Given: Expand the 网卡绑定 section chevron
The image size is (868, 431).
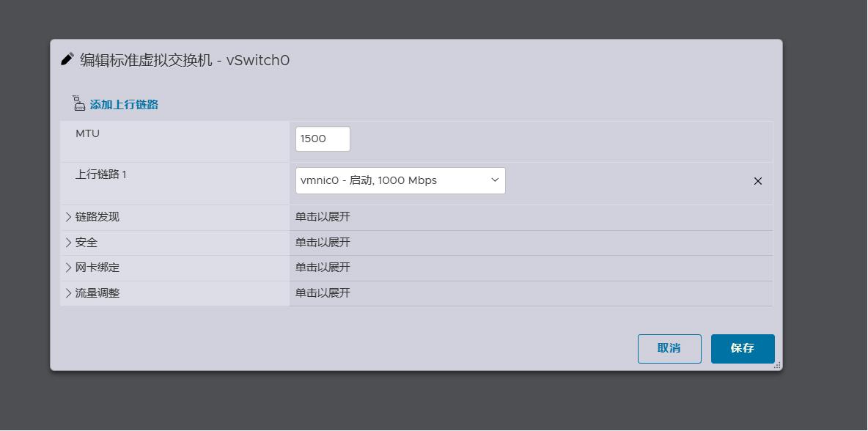Looking at the screenshot, I should click(69, 268).
